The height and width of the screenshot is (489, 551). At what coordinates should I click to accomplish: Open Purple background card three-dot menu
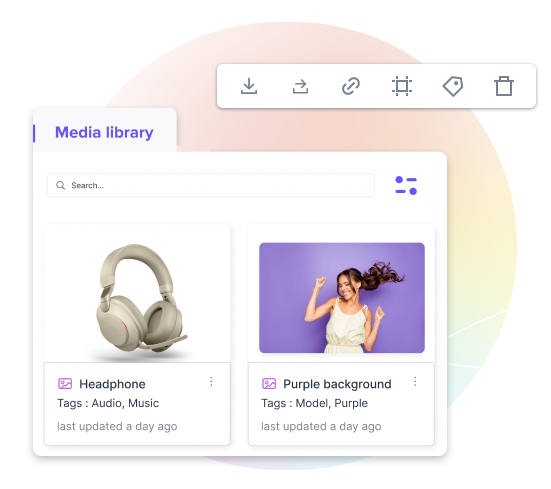tap(415, 382)
